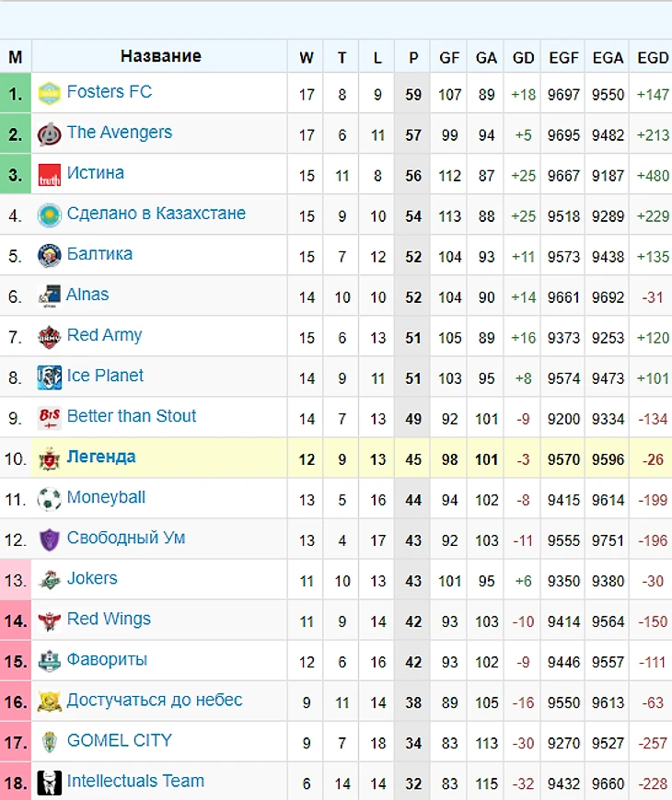Click the Сделано в Казахстане logo icon

49,214
